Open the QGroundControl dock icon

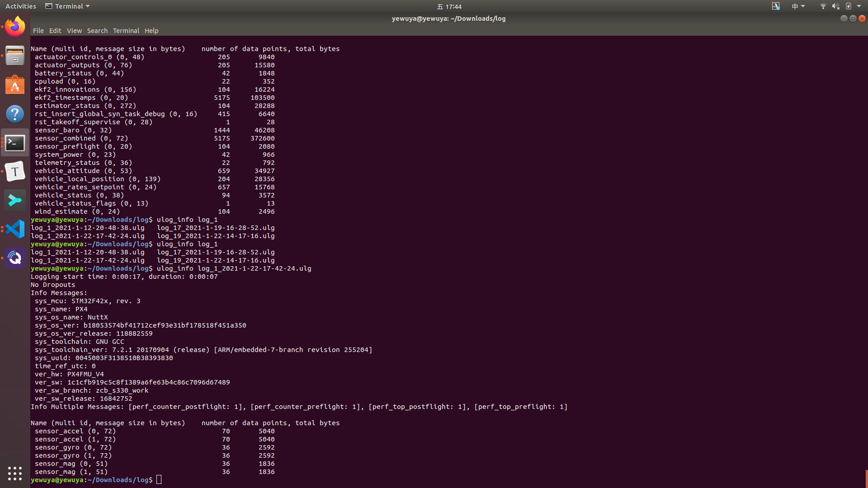tap(15, 258)
